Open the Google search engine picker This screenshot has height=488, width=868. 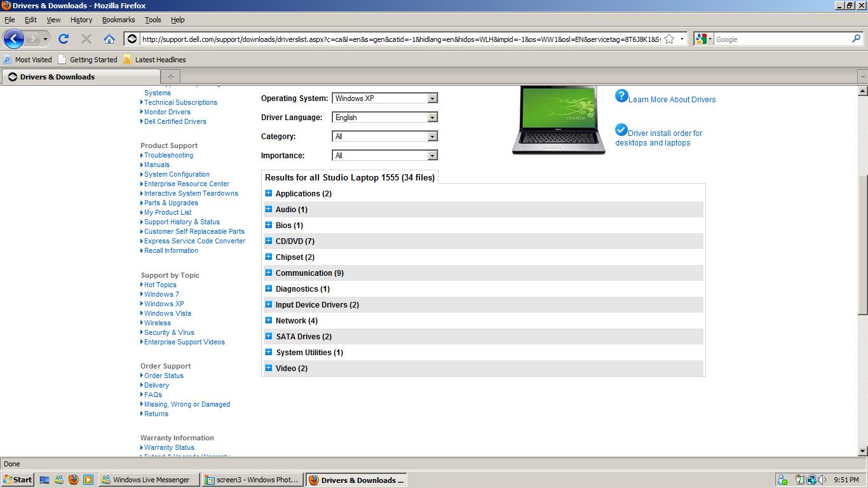pos(703,39)
